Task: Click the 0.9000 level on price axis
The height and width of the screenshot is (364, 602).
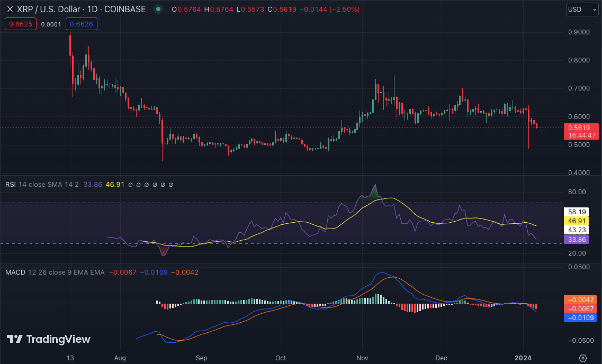Action: click(x=578, y=32)
